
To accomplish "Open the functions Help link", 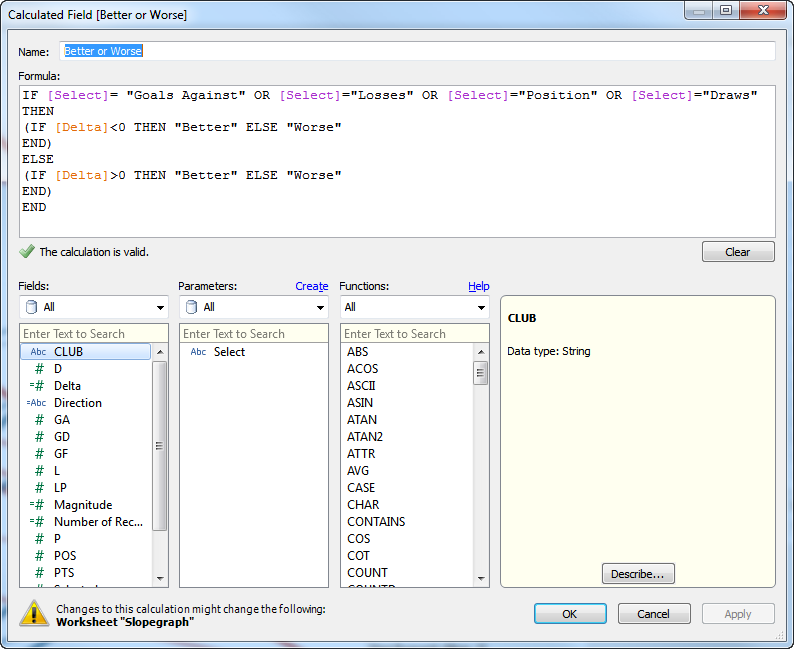I will coord(478,286).
